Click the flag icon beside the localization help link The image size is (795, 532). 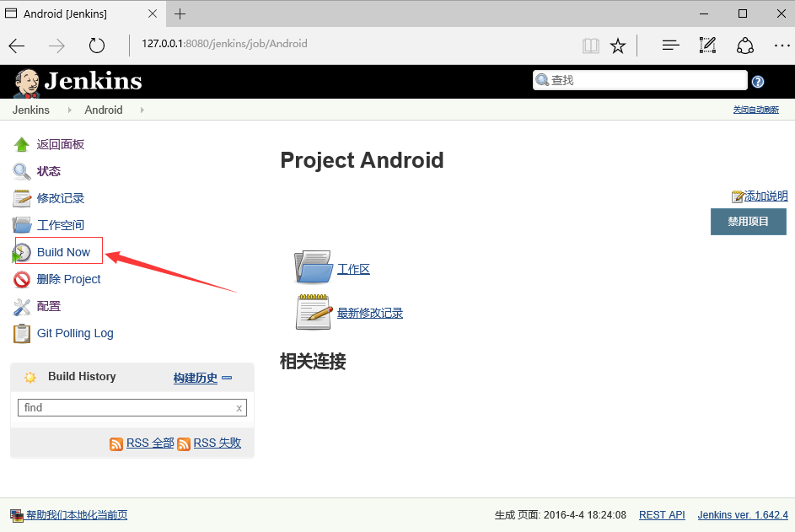tap(17, 516)
